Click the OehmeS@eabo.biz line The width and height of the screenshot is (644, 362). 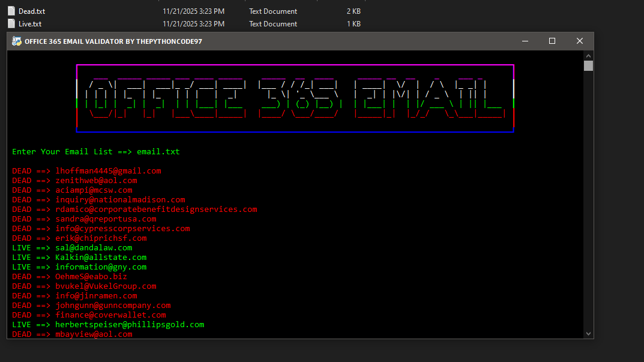tap(70, 277)
